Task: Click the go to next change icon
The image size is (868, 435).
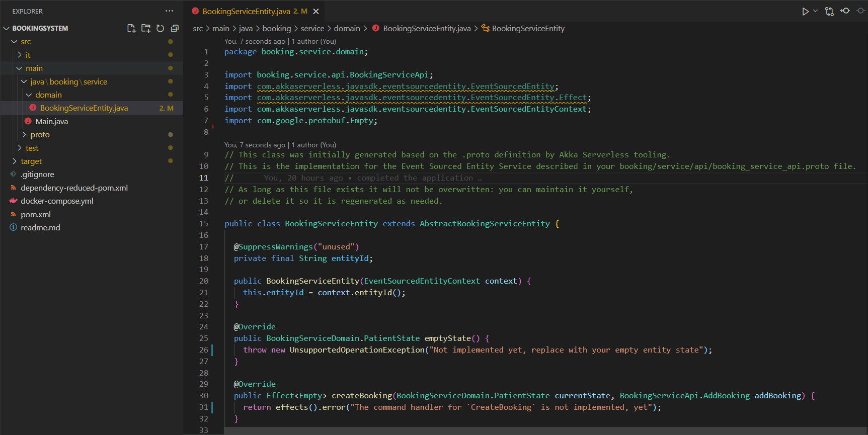Action: point(860,11)
